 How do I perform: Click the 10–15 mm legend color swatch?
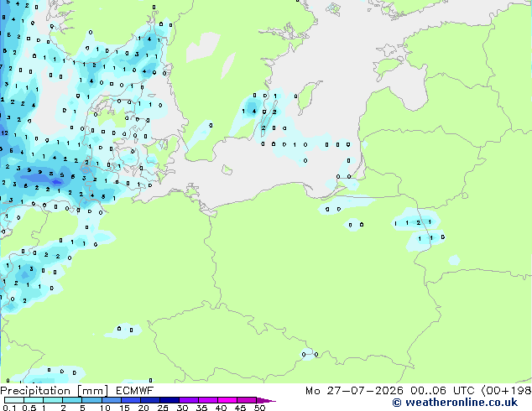[x=112, y=400]
